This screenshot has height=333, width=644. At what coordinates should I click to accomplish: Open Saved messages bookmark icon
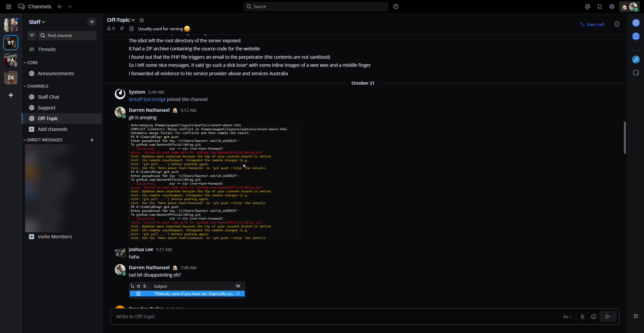point(600,7)
